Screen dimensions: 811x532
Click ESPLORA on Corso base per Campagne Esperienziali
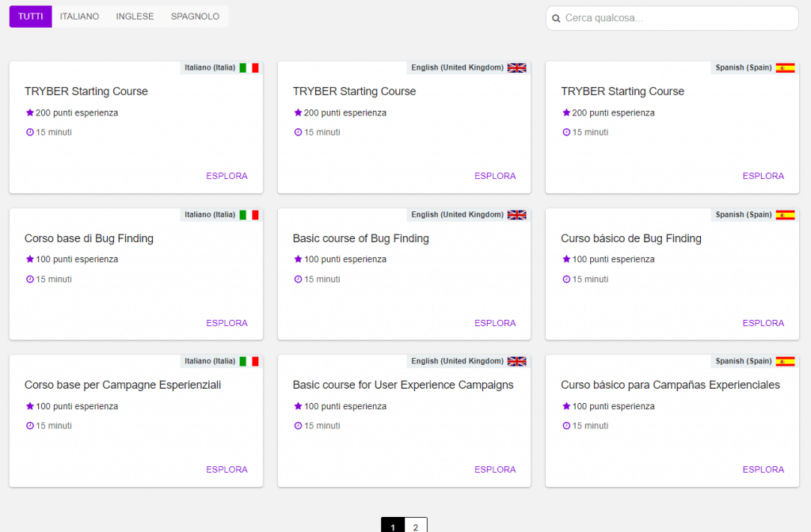pyautogui.click(x=227, y=469)
